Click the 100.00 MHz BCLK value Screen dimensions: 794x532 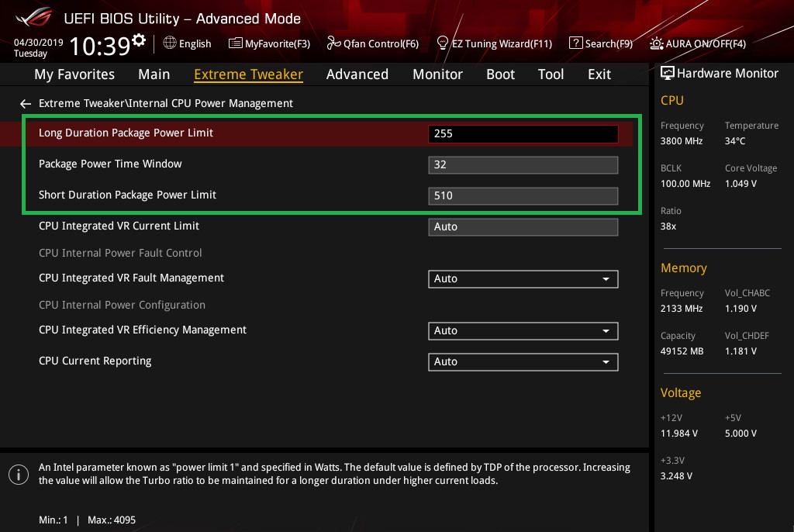coord(685,184)
